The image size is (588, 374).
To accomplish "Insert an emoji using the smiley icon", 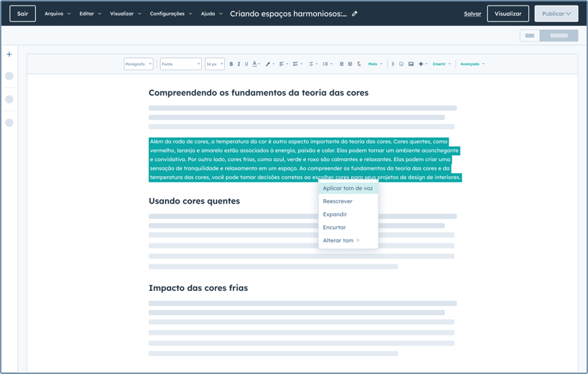I will point(401,63).
